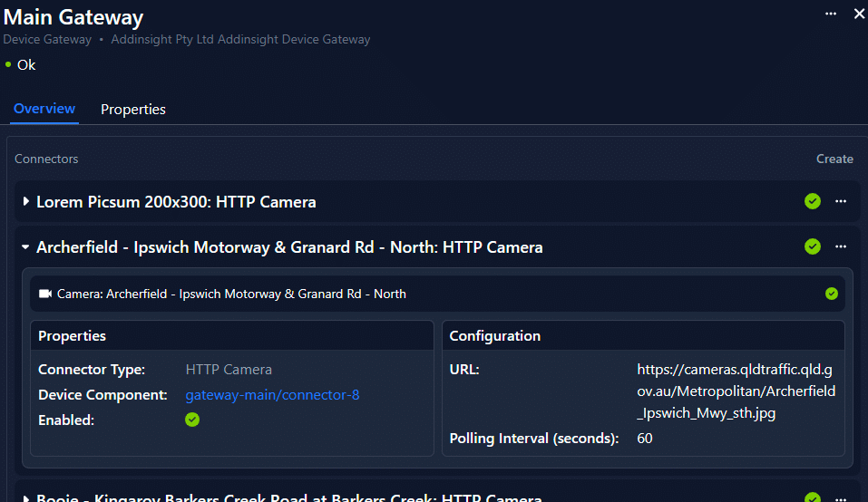This screenshot has width=868, height=502.
Task: Open the Booie connector options menu
Action: click(x=841, y=497)
